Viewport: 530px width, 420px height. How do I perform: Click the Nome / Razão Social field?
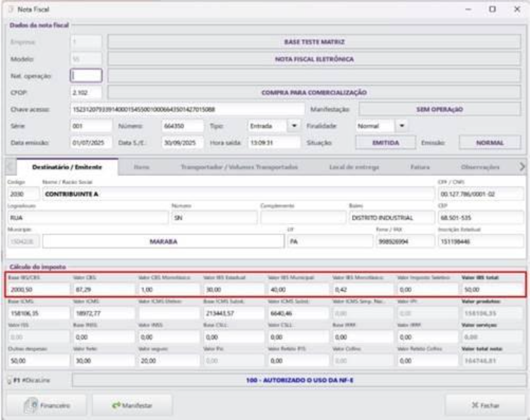(x=239, y=194)
